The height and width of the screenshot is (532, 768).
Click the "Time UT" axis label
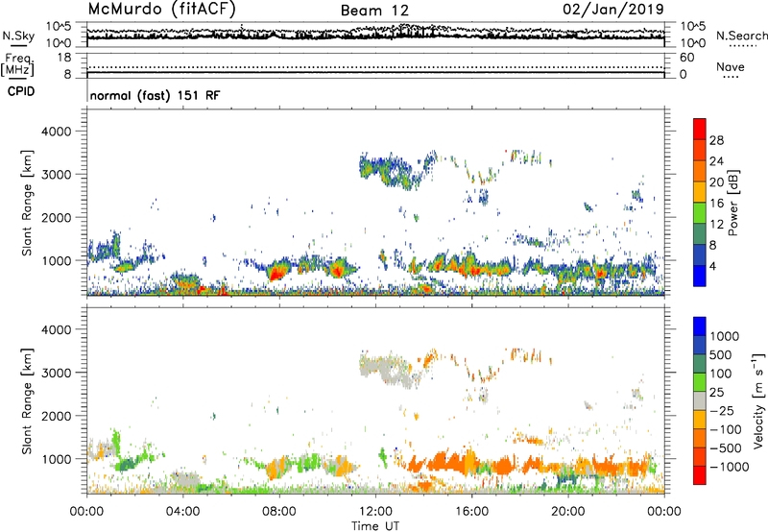(x=375, y=526)
